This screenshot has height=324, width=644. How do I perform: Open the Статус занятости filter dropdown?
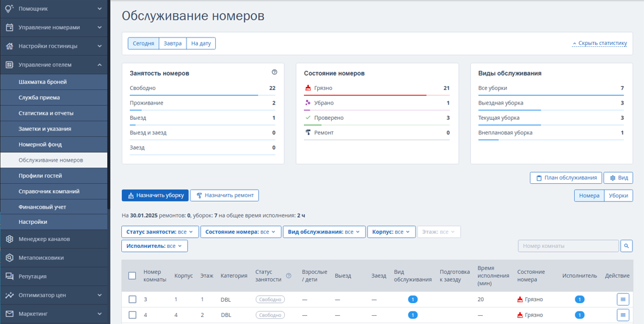pyautogui.click(x=160, y=232)
